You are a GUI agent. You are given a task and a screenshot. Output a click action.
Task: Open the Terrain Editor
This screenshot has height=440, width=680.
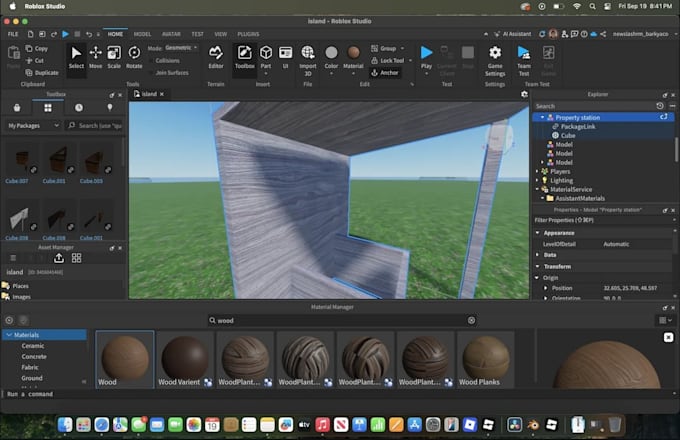(x=216, y=58)
